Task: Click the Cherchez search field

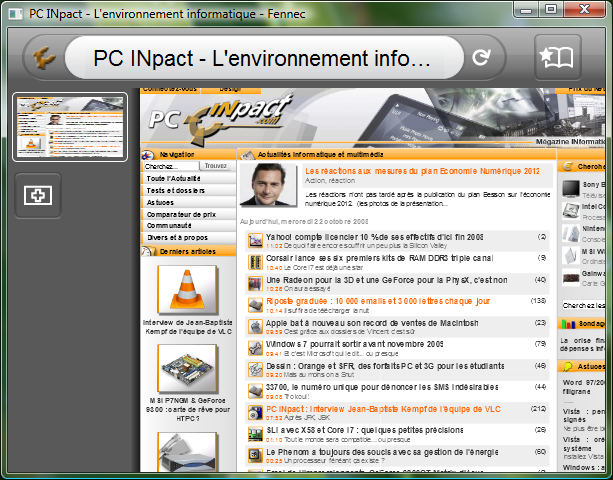Action: (x=170, y=166)
